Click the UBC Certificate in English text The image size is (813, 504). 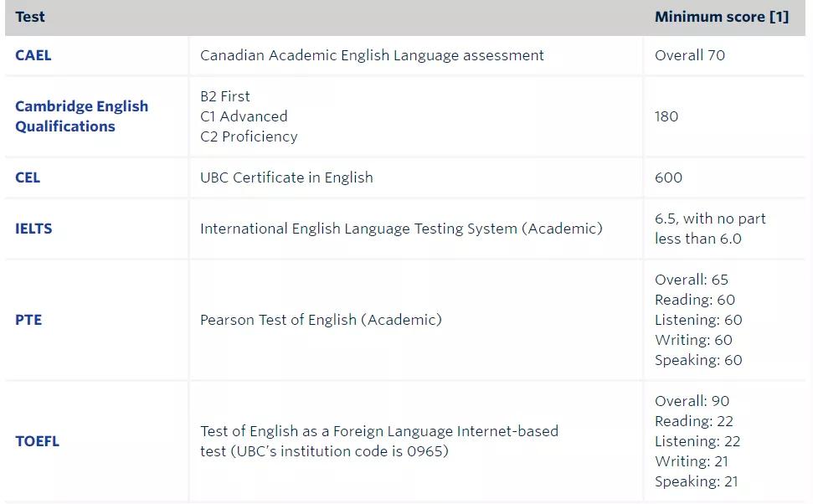(x=286, y=177)
